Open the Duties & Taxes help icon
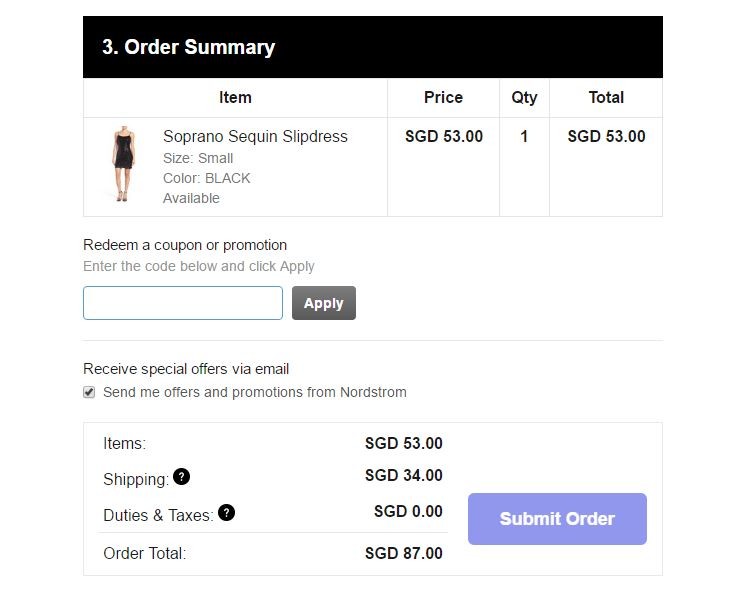The height and width of the screenshot is (608, 741). [x=227, y=513]
